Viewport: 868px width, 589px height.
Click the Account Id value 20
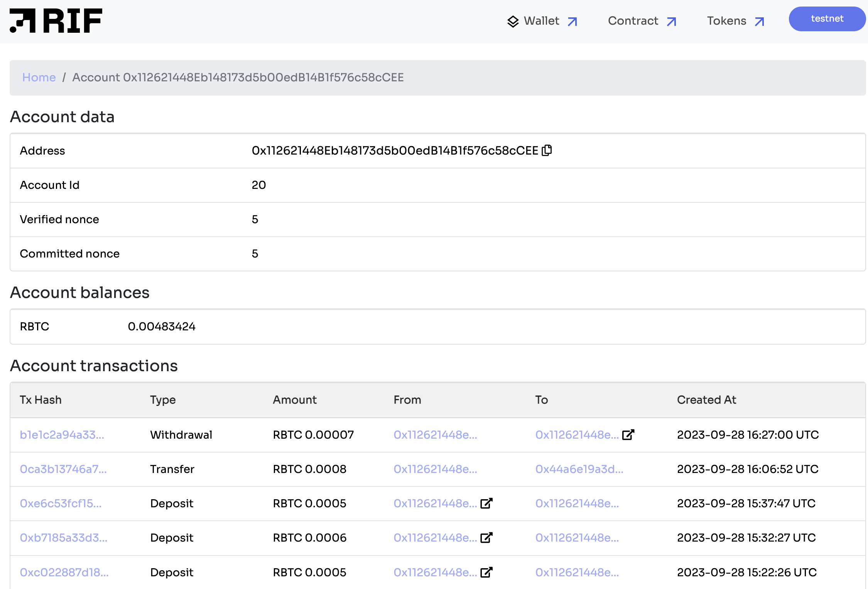pyautogui.click(x=258, y=185)
